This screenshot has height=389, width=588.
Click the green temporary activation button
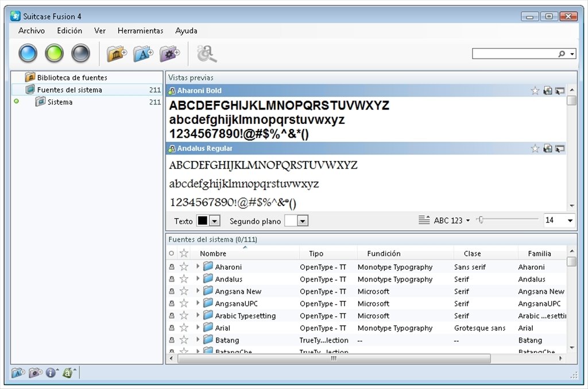coord(55,53)
